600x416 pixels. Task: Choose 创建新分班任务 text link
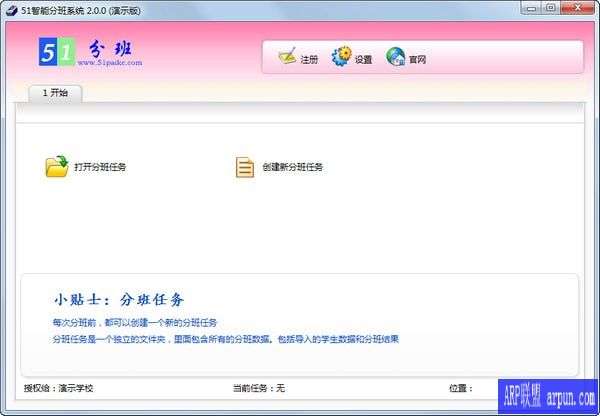click(293, 167)
